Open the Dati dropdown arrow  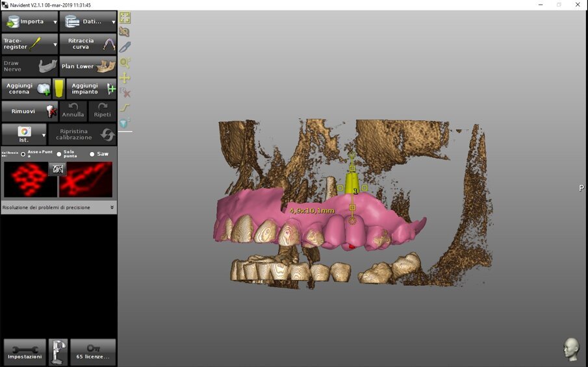pos(113,22)
